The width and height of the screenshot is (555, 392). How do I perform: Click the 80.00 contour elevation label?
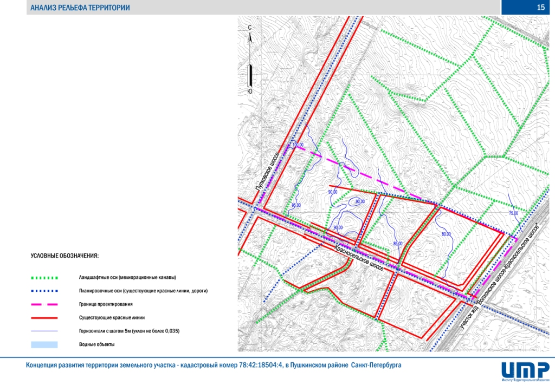click(x=446, y=234)
